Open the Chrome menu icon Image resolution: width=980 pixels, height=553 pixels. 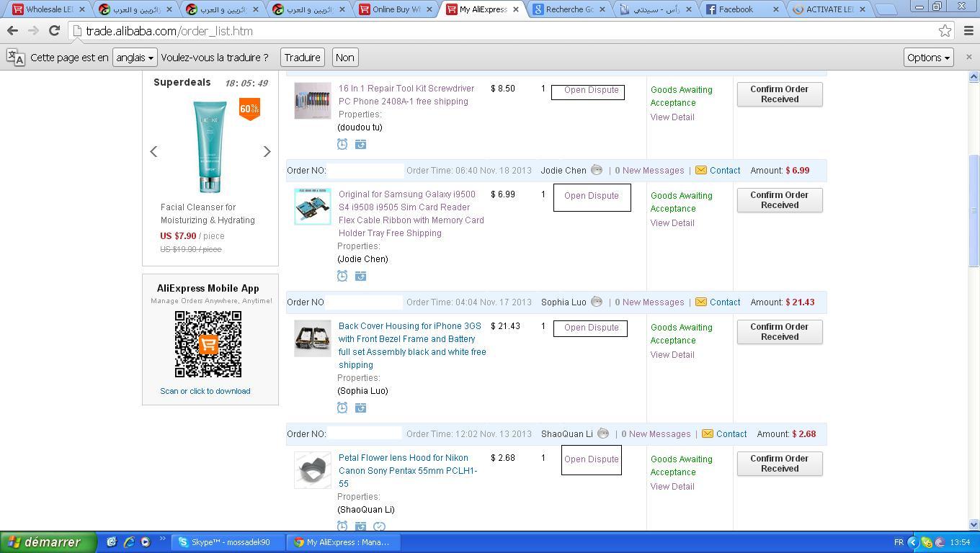point(968,31)
